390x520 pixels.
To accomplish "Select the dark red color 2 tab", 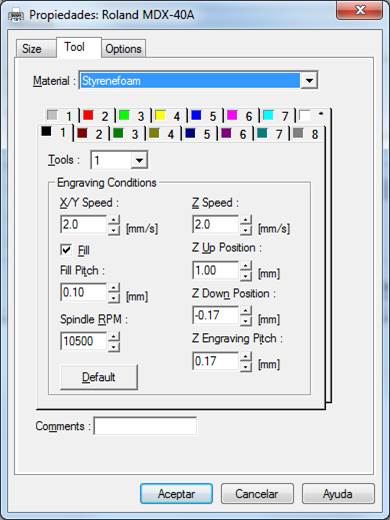I will [91, 134].
